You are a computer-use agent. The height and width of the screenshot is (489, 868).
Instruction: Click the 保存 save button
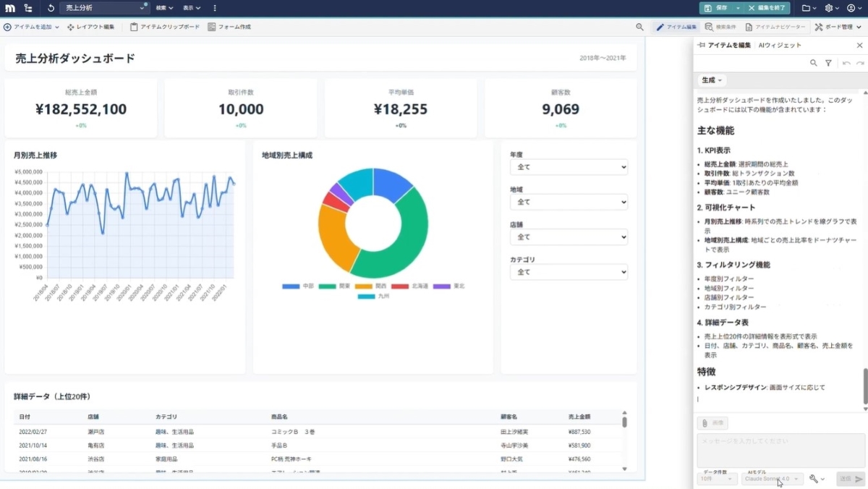click(x=715, y=8)
